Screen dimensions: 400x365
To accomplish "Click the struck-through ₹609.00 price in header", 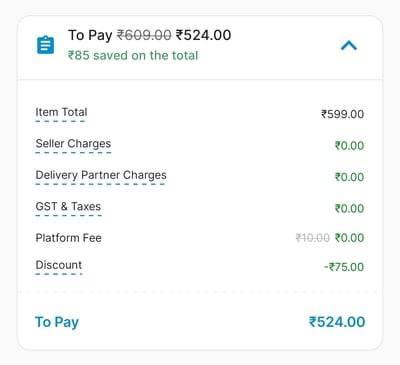I will (x=144, y=35).
